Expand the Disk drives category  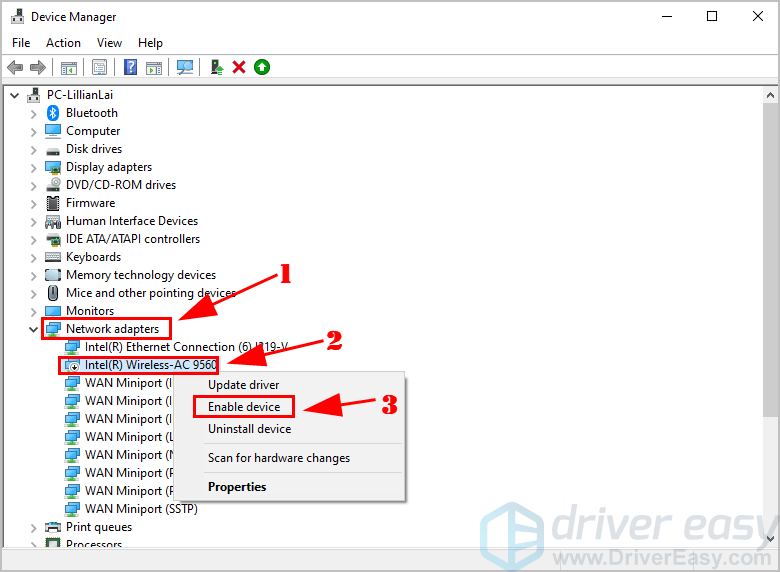click(33, 150)
